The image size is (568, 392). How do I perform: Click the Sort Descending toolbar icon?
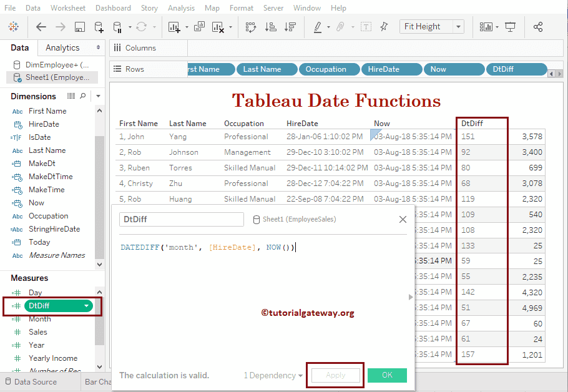(x=291, y=27)
